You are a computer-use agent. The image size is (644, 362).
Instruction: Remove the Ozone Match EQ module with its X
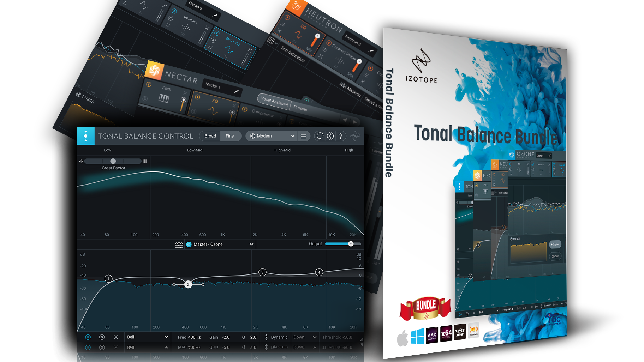tap(250, 50)
